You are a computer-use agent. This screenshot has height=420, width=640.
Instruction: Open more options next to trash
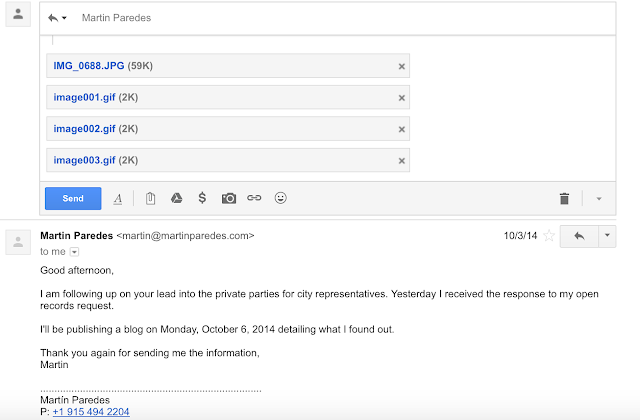pos(599,199)
